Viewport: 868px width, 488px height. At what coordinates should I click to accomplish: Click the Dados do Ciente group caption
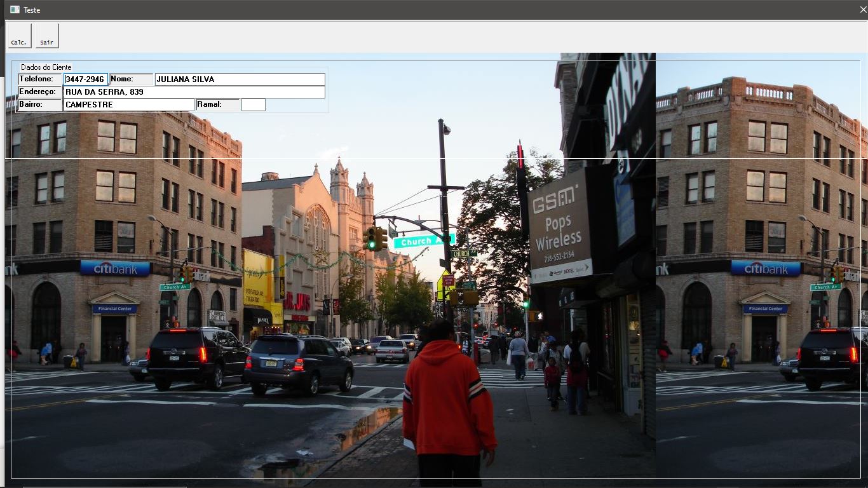(46, 67)
